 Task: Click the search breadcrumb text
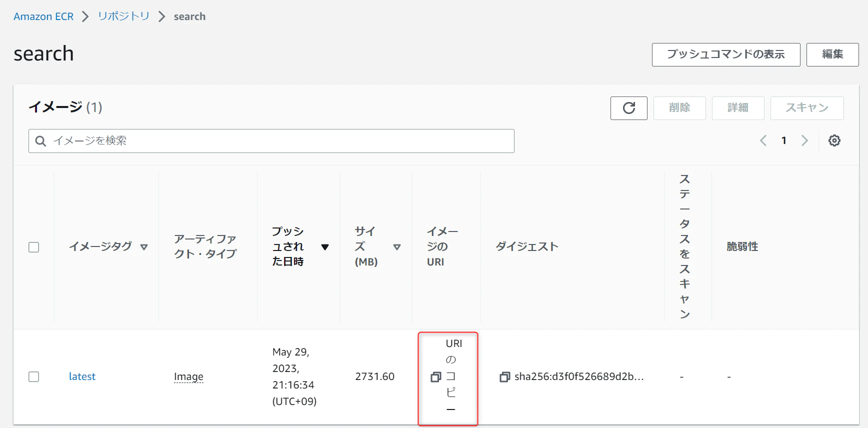click(189, 16)
